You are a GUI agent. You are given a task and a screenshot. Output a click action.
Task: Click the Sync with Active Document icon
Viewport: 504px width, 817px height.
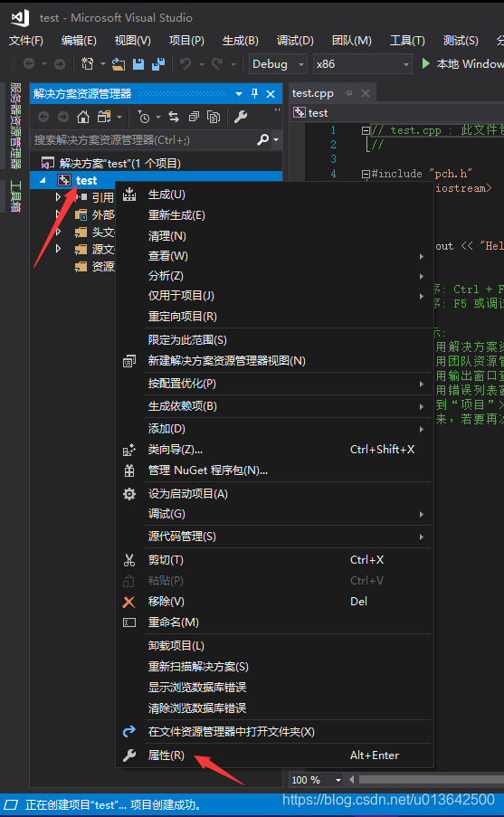174,117
